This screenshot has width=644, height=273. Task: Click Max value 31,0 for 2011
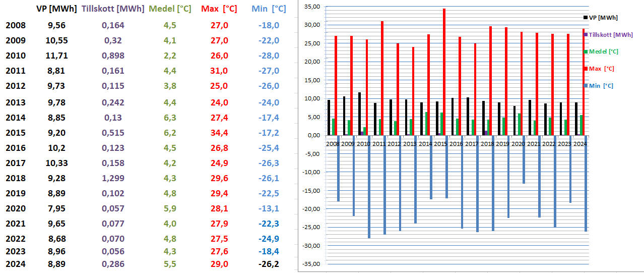point(219,71)
